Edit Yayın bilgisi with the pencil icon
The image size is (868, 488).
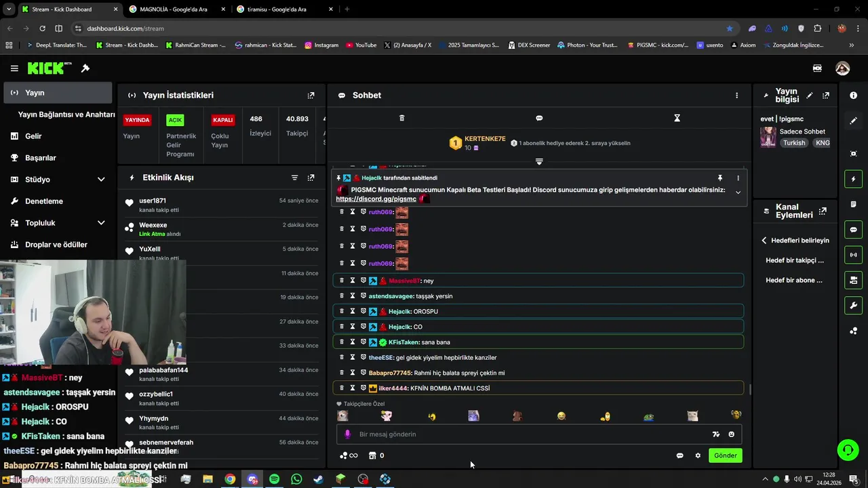(810, 96)
